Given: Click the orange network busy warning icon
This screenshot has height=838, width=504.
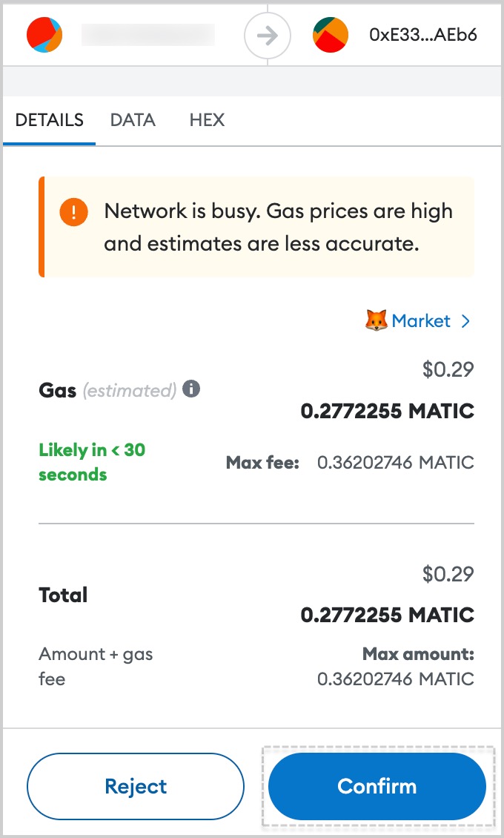Looking at the screenshot, I should click(73, 211).
